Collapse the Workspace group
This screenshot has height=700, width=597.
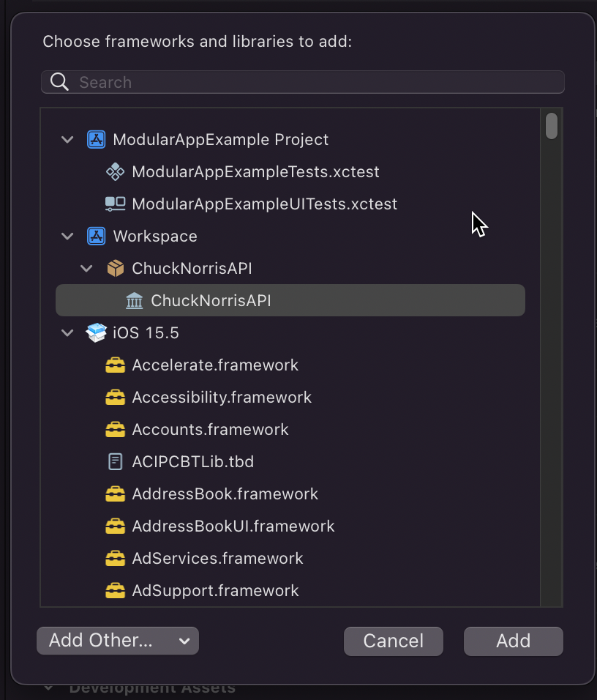pyautogui.click(x=67, y=237)
